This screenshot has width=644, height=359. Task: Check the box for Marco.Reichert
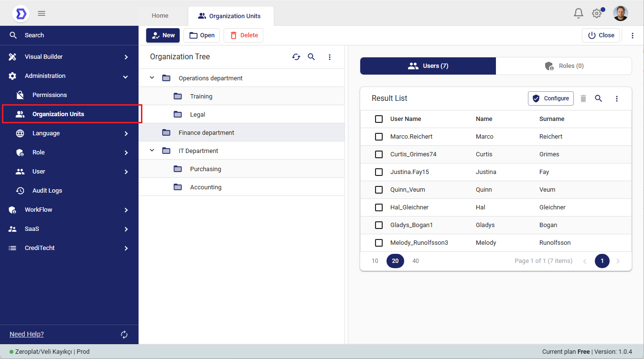pyautogui.click(x=379, y=137)
